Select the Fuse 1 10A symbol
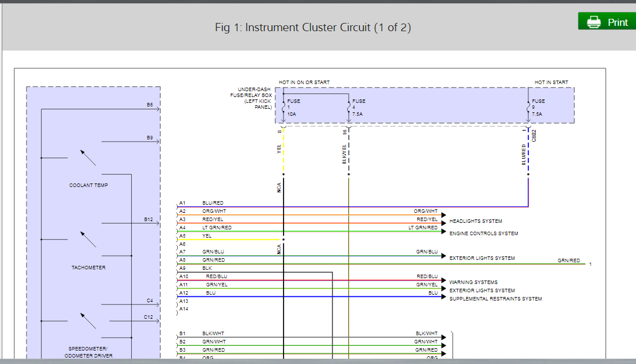 [284, 108]
